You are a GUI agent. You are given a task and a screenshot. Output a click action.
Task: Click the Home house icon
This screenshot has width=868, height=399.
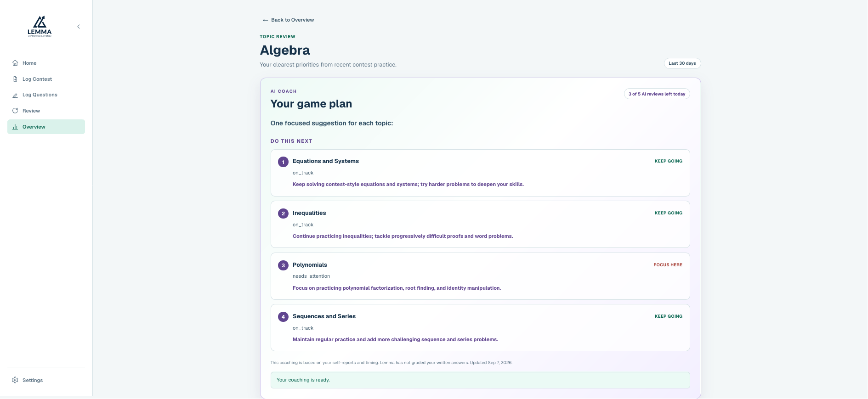(x=15, y=63)
